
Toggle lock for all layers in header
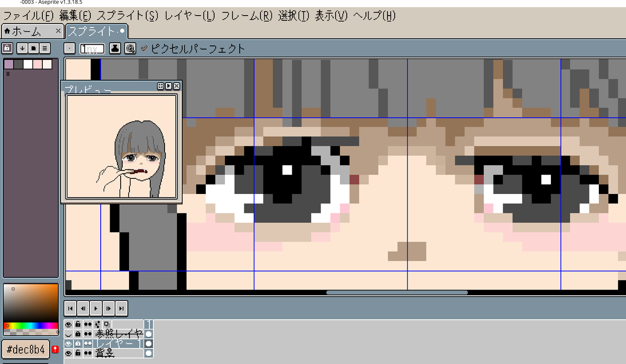[78, 324]
